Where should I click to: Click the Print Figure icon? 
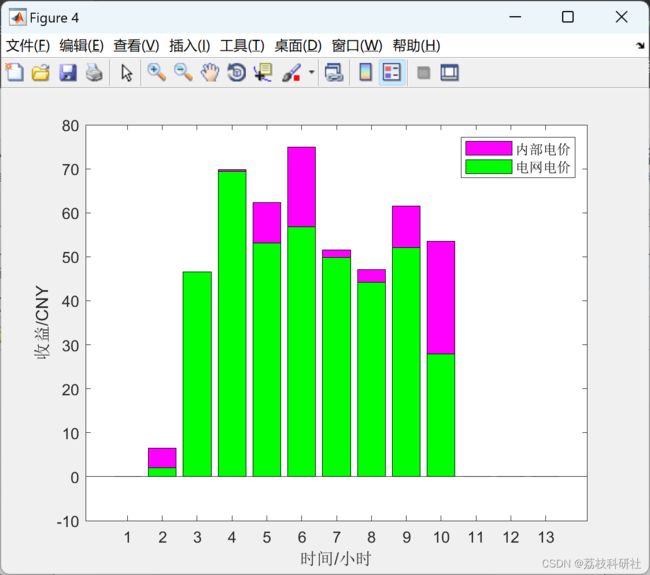click(94, 73)
